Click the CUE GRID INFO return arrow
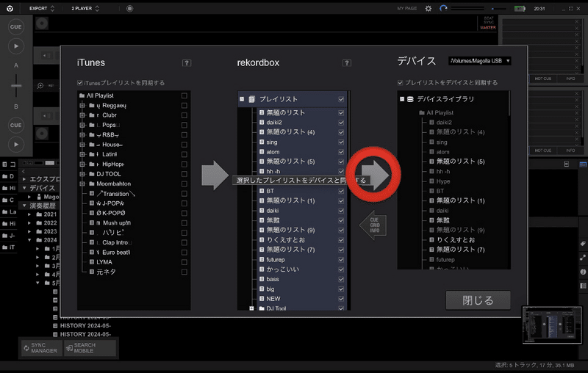This screenshot has width=588, height=373. pyautogui.click(x=373, y=225)
